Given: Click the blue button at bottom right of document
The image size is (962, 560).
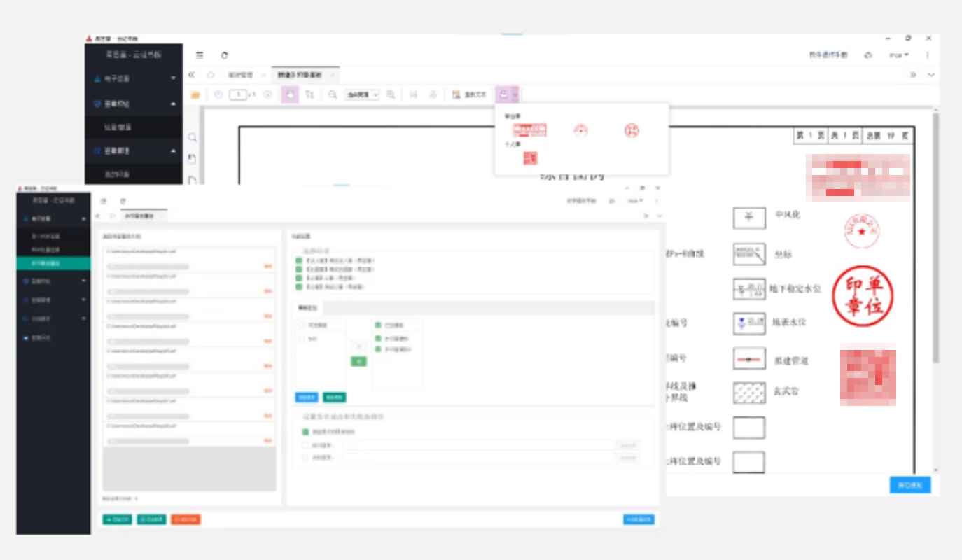Looking at the screenshot, I should click(x=909, y=484).
